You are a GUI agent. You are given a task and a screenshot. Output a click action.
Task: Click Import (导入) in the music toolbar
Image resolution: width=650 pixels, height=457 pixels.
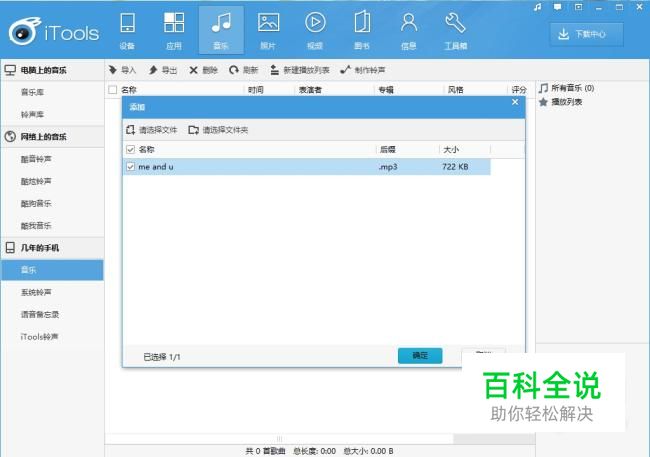click(122, 70)
